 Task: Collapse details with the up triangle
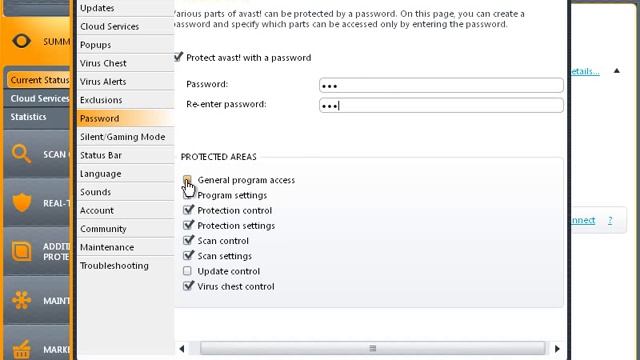coord(617,71)
